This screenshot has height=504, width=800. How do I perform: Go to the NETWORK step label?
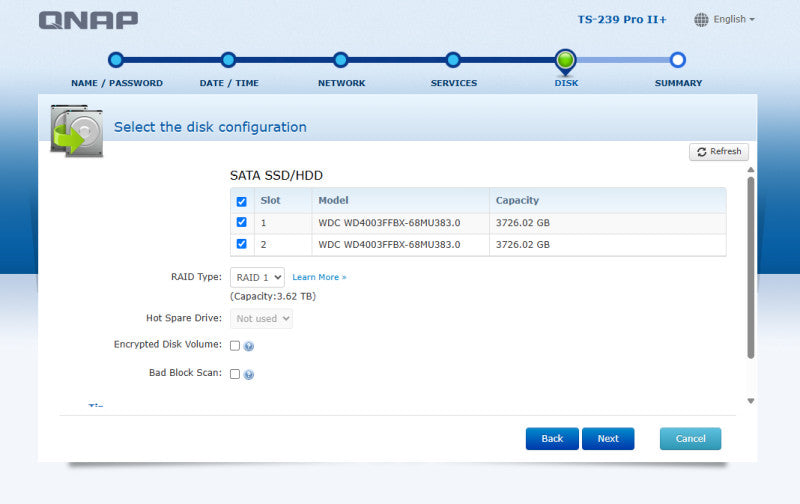pos(341,83)
